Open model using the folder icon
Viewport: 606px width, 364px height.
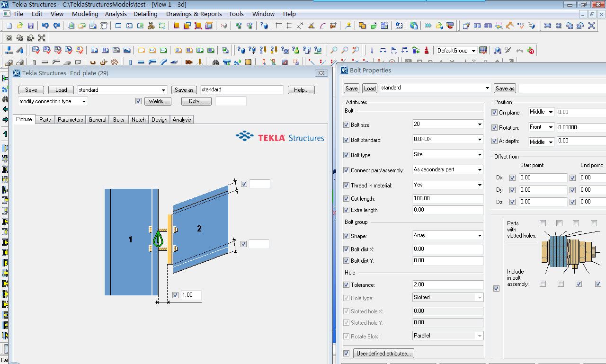pyautogui.click(x=20, y=26)
